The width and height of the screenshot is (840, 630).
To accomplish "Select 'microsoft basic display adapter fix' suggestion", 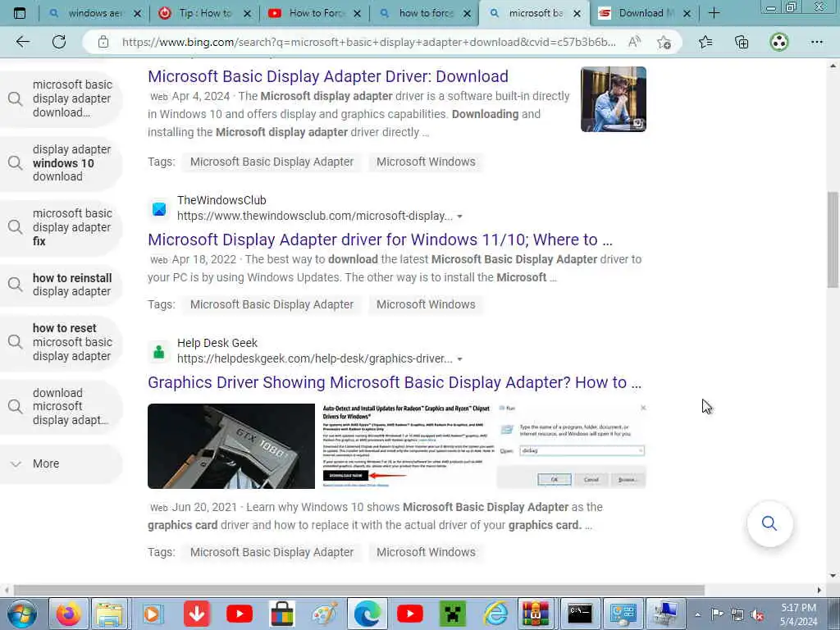I will pos(62,227).
